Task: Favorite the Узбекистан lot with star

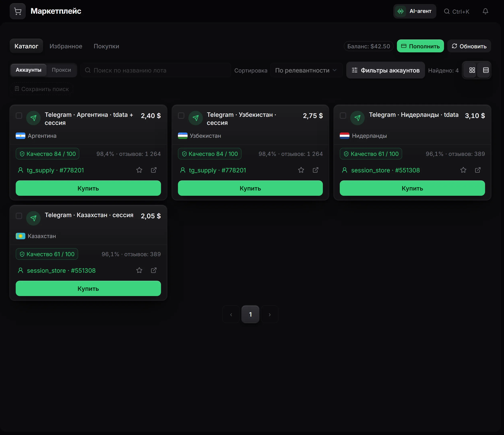Action: [301, 170]
